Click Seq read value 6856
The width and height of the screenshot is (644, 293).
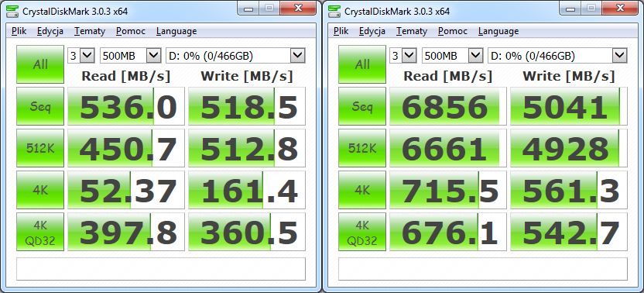[448, 106]
